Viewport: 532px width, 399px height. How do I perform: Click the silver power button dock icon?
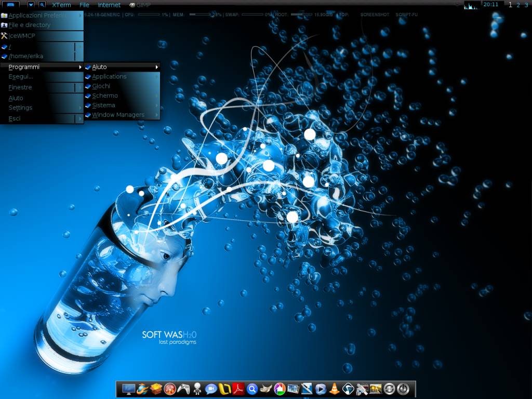pos(403,389)
